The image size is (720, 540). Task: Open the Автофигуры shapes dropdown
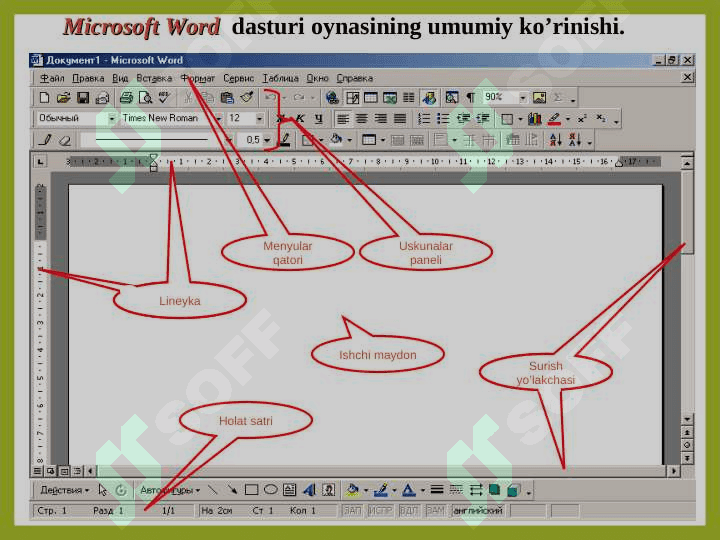pos(170,490)
